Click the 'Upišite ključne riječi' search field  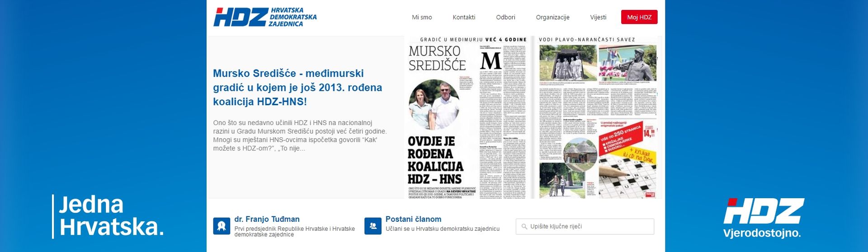pos(585,226)
